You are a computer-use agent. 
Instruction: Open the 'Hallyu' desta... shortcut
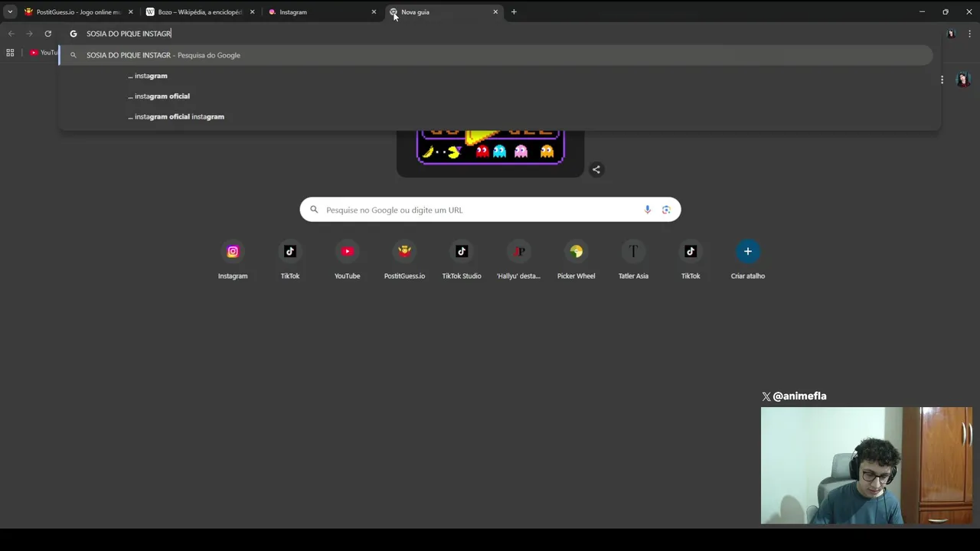(x=518, y=260)
